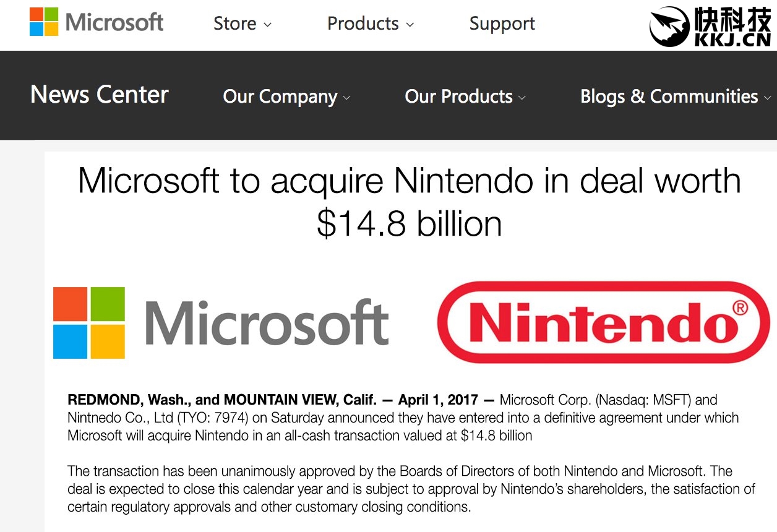This screenshot has width=777, height=532.
Task: Click the Microsoft to acquire Nintendo headline
Action: pos(409,202)
